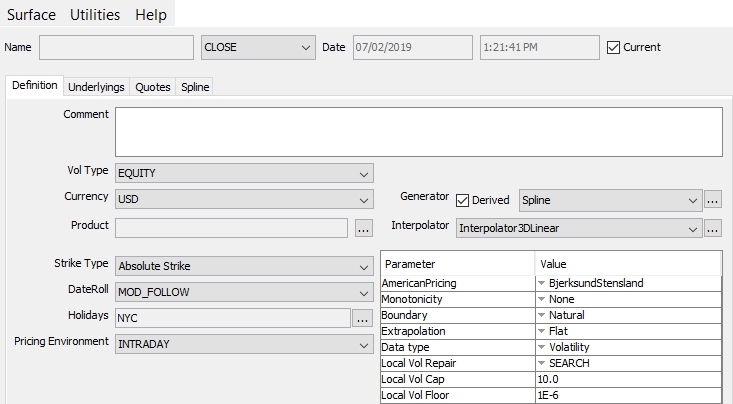733x404 pixels.
Task: Click the Parameter column header
Action: pos(458,264)
